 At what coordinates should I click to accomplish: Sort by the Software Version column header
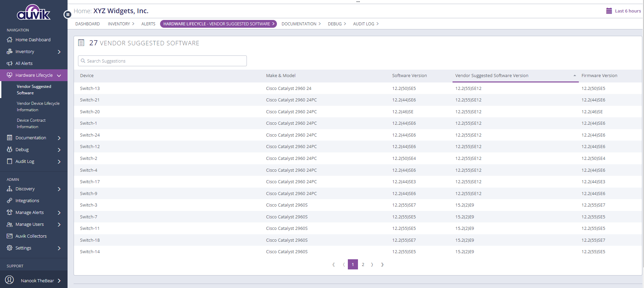tap(409, 75)
